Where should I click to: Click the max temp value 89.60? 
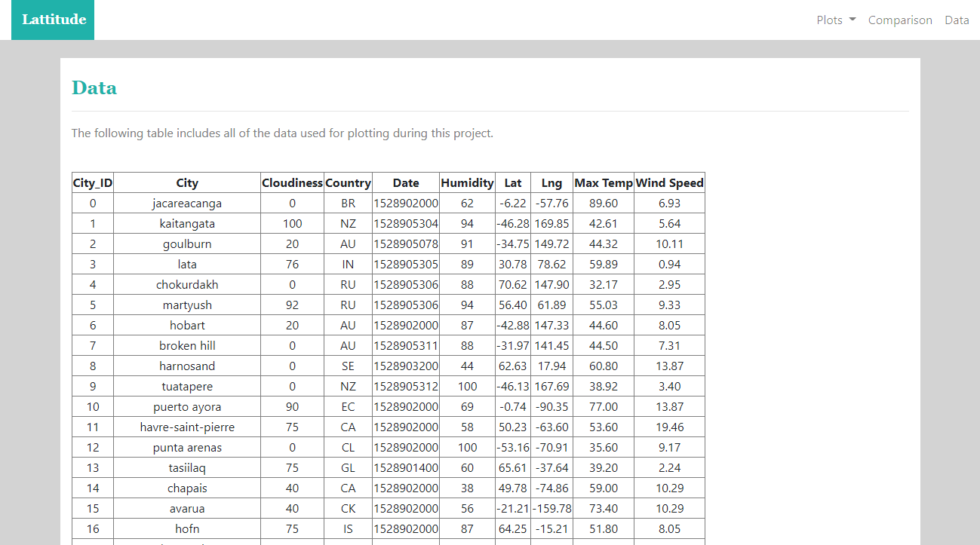[604, 204]
